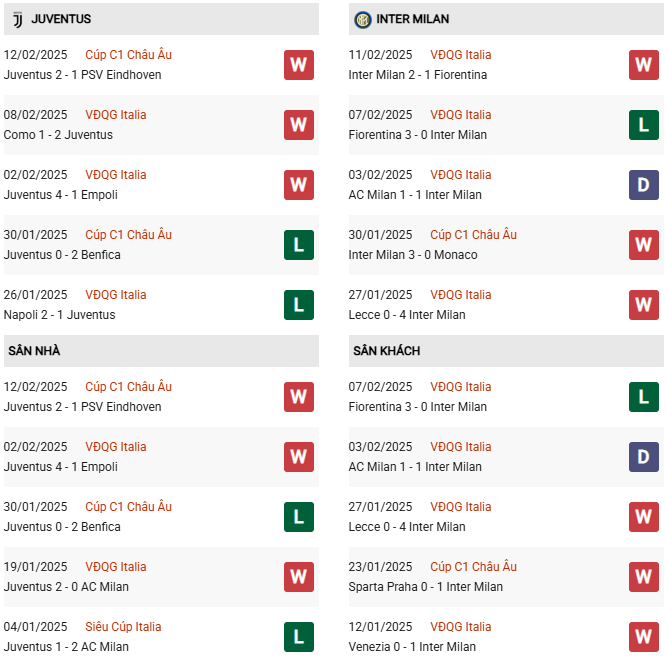Open Siêu Cúp Italia competition link
The height and width of the screenshot is (659, 666).
123,627
